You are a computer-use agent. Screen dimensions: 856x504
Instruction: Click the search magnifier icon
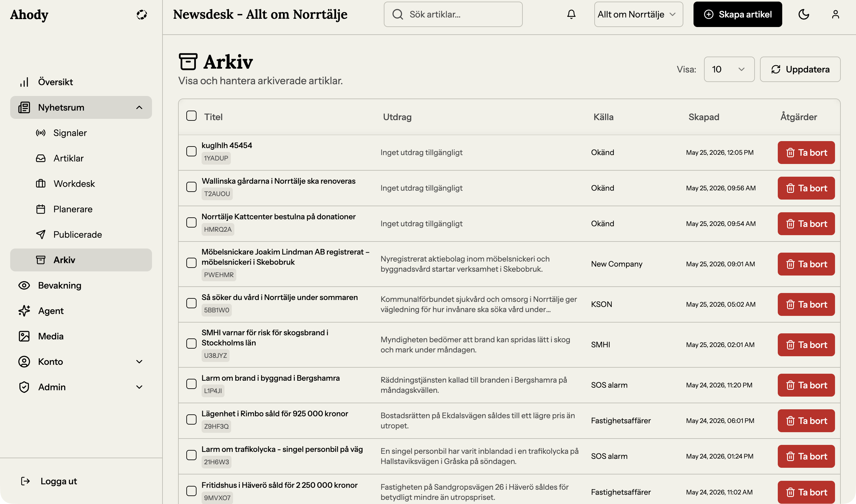pos(397,14)
